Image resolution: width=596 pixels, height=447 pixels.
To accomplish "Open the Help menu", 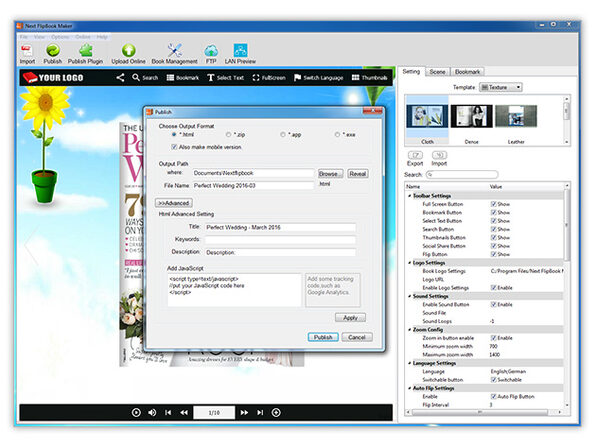I will [102, 37].
